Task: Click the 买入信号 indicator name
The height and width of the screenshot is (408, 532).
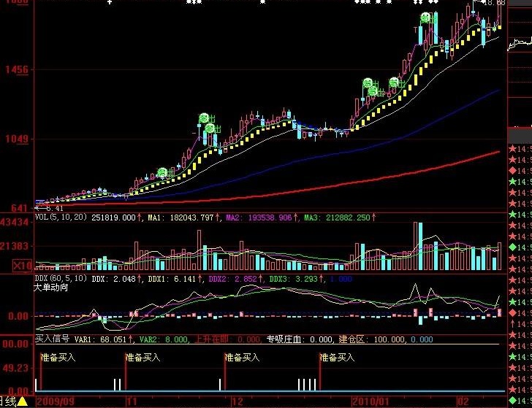Action: pos(53,339)
